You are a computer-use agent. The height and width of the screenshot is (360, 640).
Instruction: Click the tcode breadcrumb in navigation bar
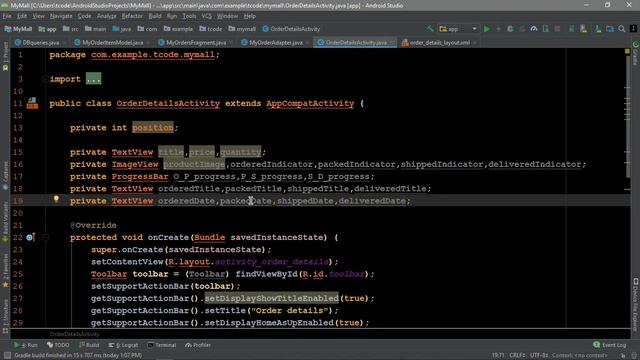pos(211,29)
